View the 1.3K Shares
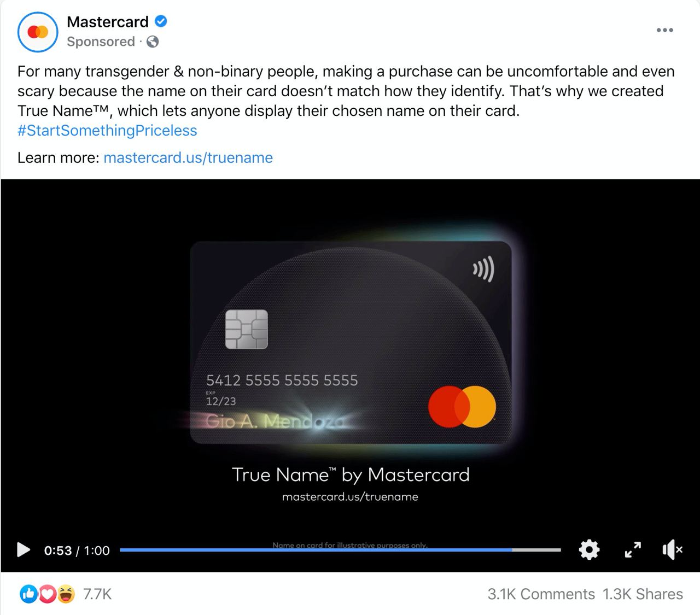This screenshot has width=700, height=615. click(643, 594)
